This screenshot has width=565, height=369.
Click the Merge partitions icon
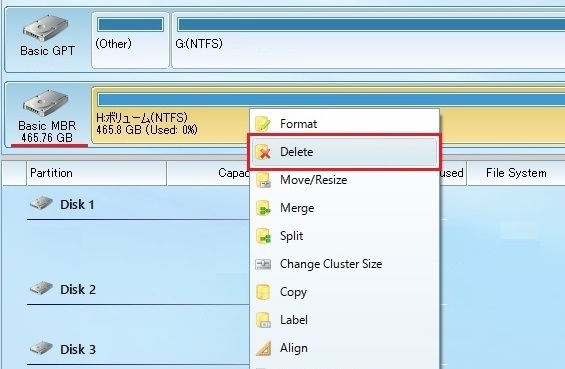coord(263,208)
